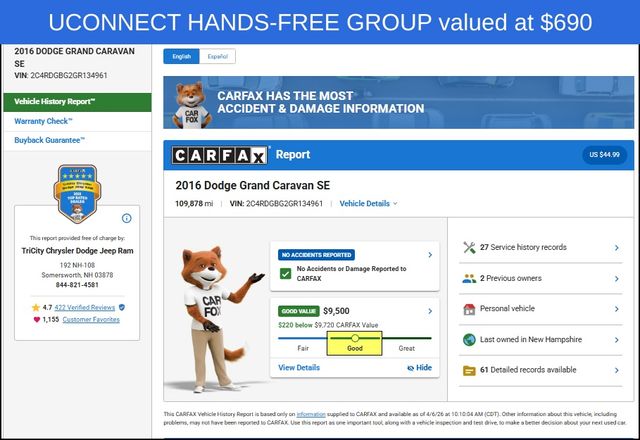Click the info icon in dealer card
This screenshot has width=640, height=440.
click(x=126, y=218)
